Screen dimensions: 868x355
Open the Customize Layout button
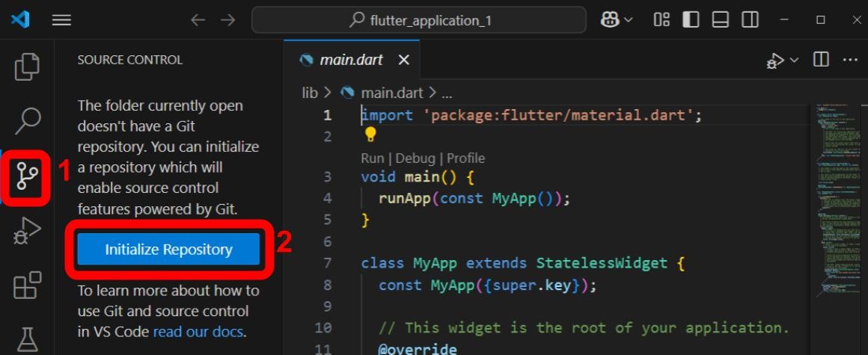[661, 20]
